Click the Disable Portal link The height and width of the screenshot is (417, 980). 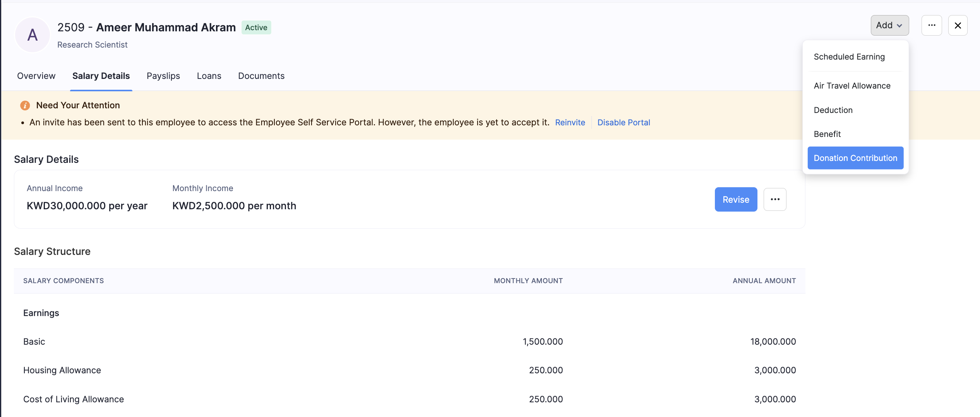(624, 123)
